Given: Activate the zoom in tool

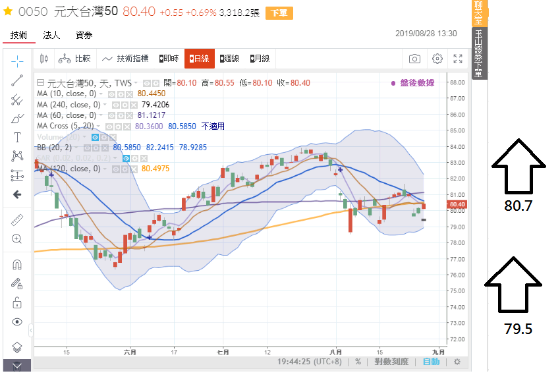Looking at the screenshot, I should 17,238.
